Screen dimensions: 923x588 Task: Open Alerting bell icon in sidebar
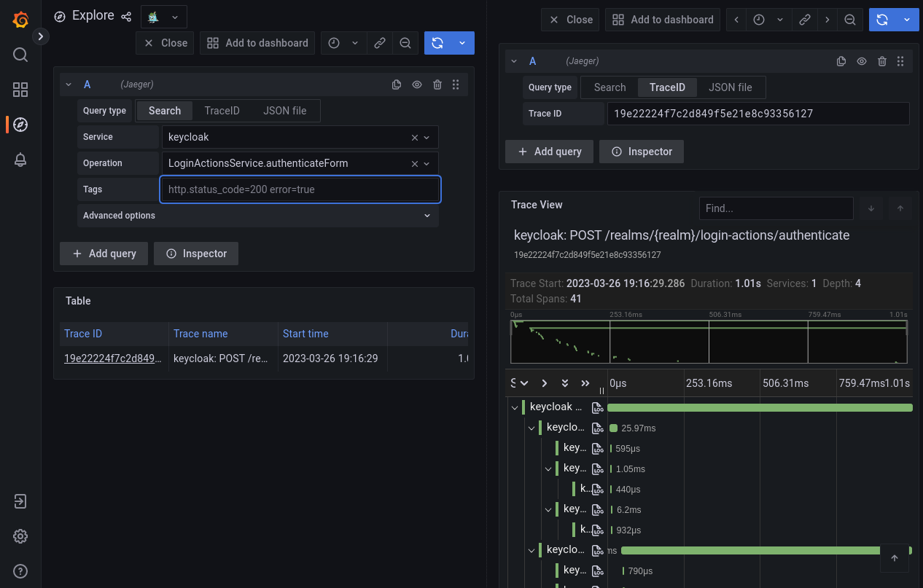[20, 160]
